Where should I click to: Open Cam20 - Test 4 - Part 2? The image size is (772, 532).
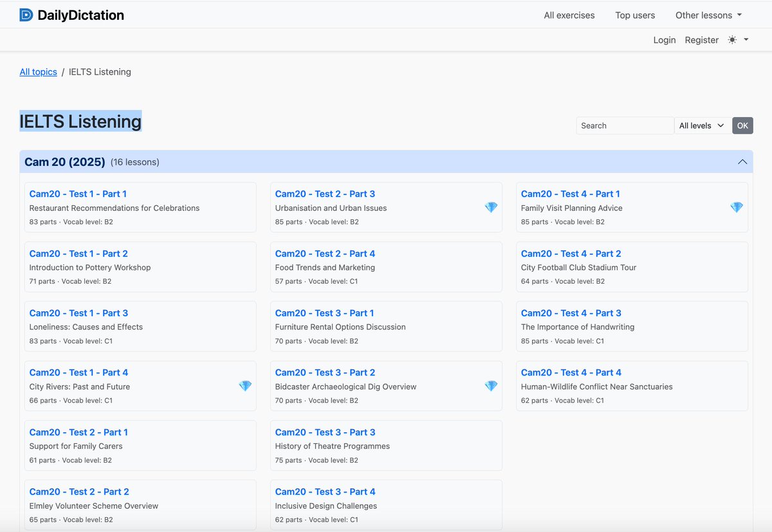tap(571, 253)
